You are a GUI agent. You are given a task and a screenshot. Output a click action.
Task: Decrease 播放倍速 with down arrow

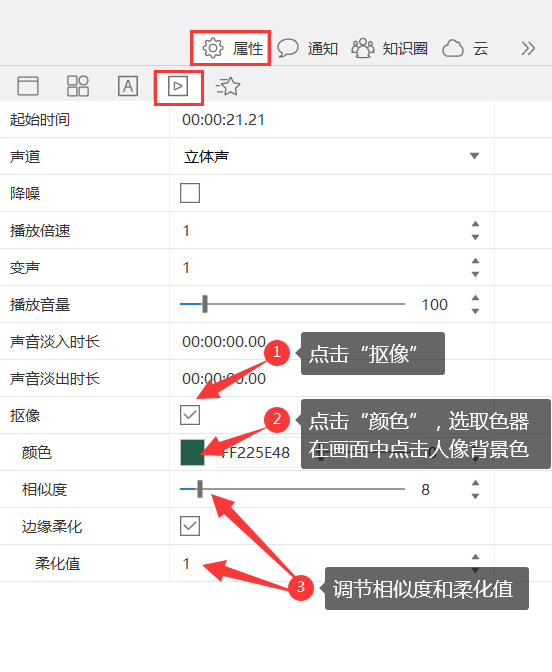[475, 237]
